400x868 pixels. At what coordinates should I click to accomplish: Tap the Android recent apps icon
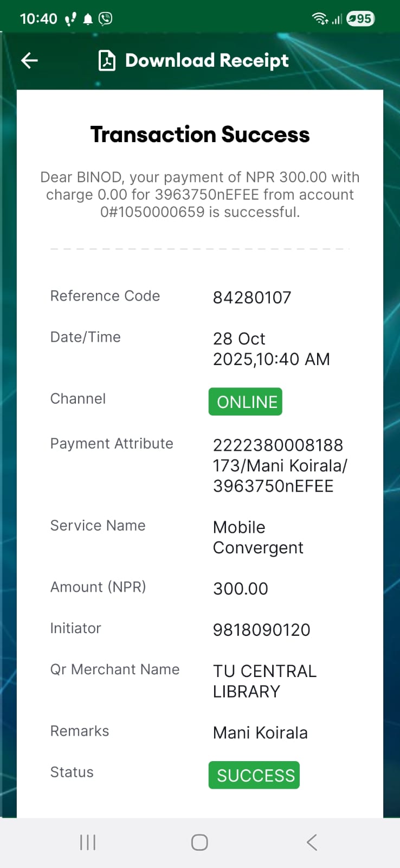pyautogui.click(x=88, y=843)
